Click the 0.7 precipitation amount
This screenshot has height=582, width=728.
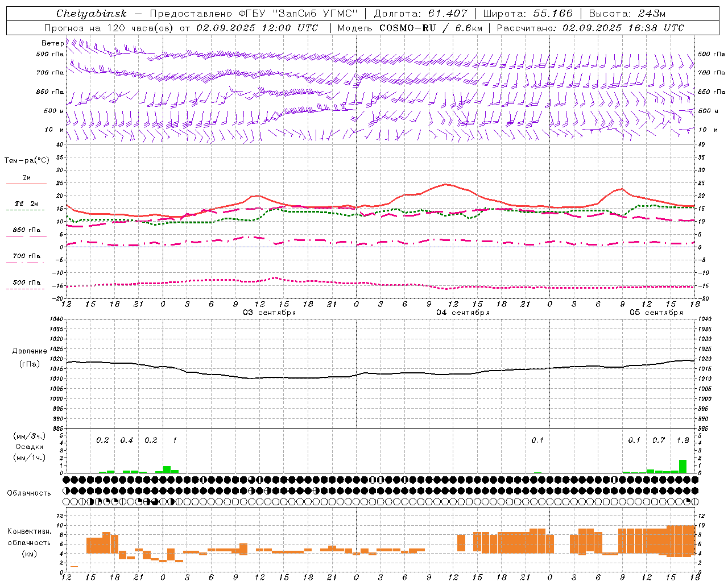(x=659, y=440)
